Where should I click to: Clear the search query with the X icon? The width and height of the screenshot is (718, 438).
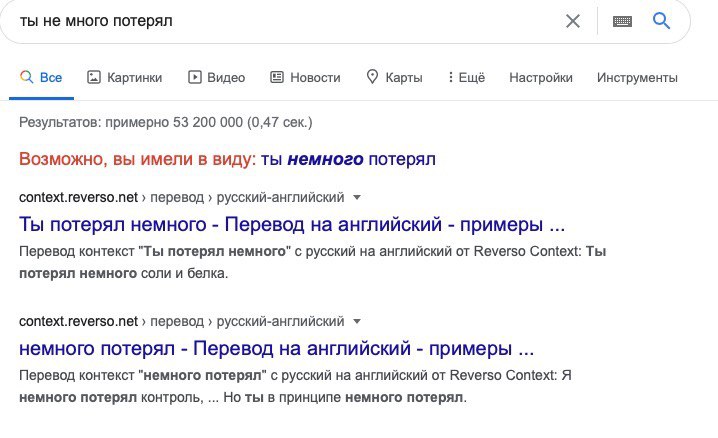click(573, 21)
